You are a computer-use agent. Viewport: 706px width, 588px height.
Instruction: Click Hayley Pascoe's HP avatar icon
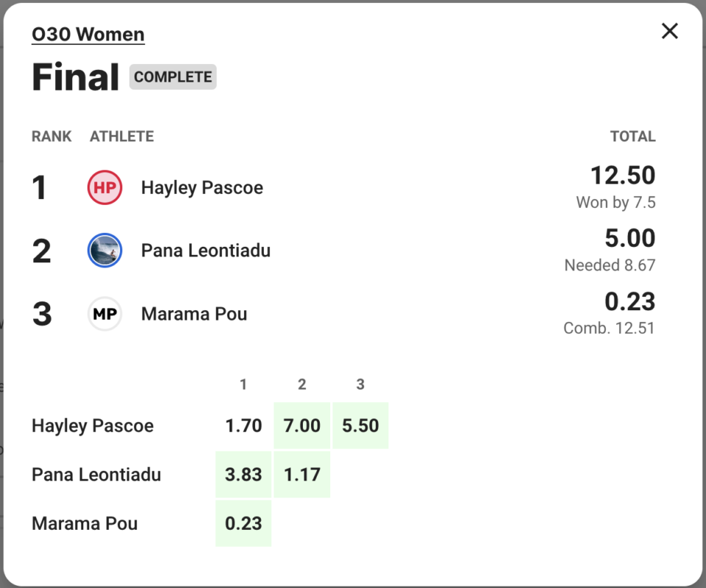point(104,187)
